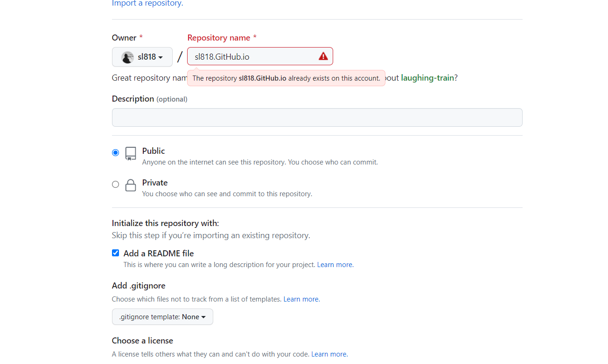Click the 'Owner' field label
The width and height of the screenshot is (608, 364).
click(127, 38)
